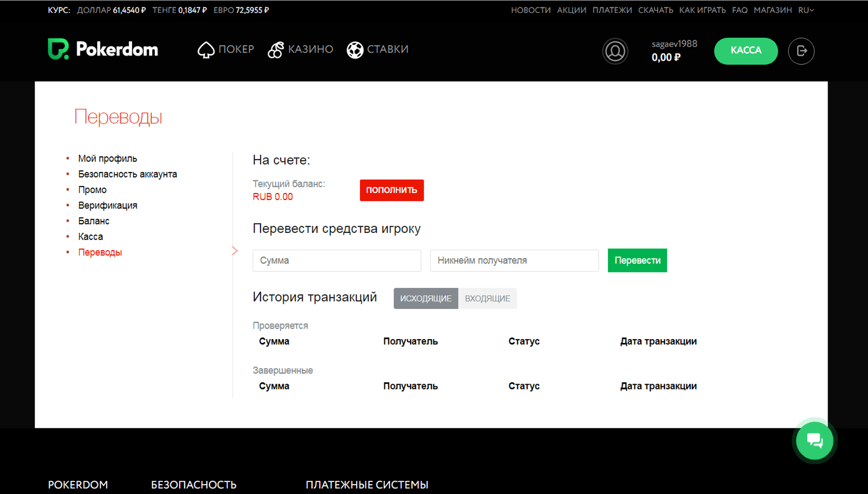Image resolution: width=868 pixels, height=494 pixels.
Task: Click the Pokerdom logo icon
Action: coord(58,49)
